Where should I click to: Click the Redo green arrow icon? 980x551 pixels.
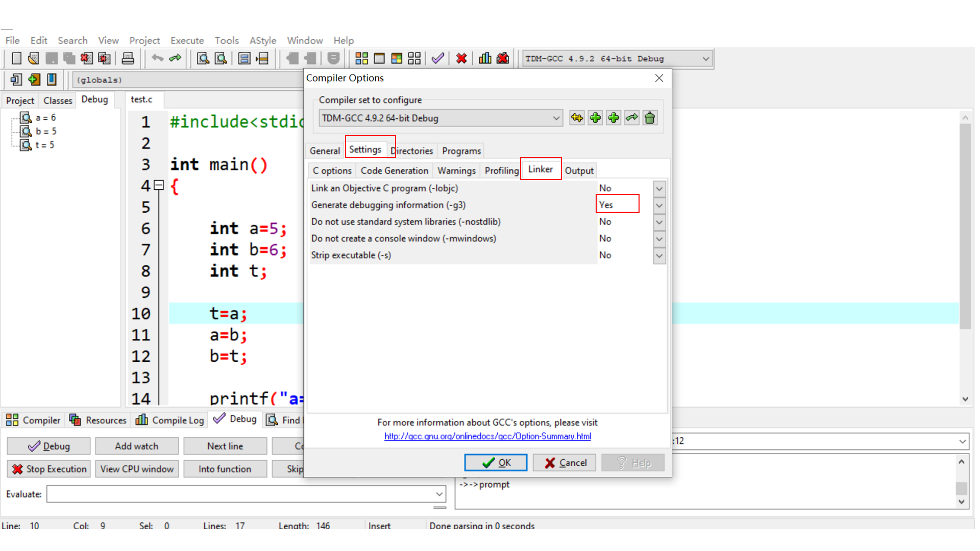point(175,59)
